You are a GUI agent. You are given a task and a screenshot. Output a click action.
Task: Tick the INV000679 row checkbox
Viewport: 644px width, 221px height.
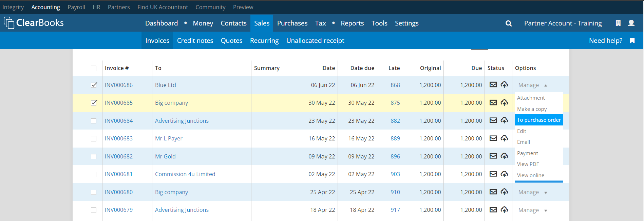pyautogui.click(x=94, y=210)
